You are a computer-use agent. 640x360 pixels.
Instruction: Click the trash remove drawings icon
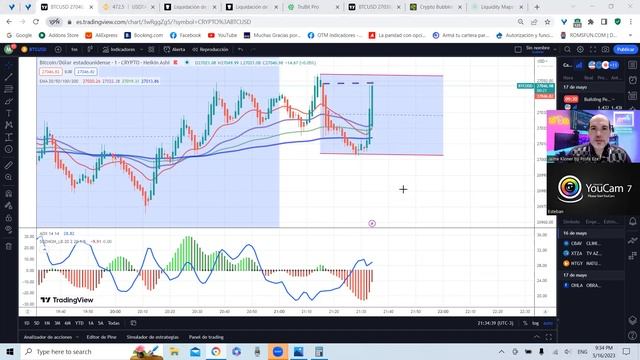pos(9,246)
